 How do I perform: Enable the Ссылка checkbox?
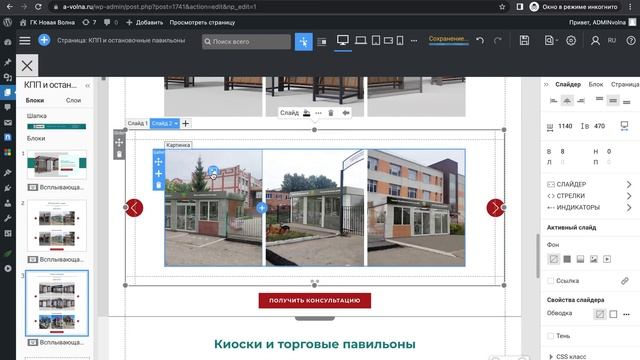coord(551,281)
